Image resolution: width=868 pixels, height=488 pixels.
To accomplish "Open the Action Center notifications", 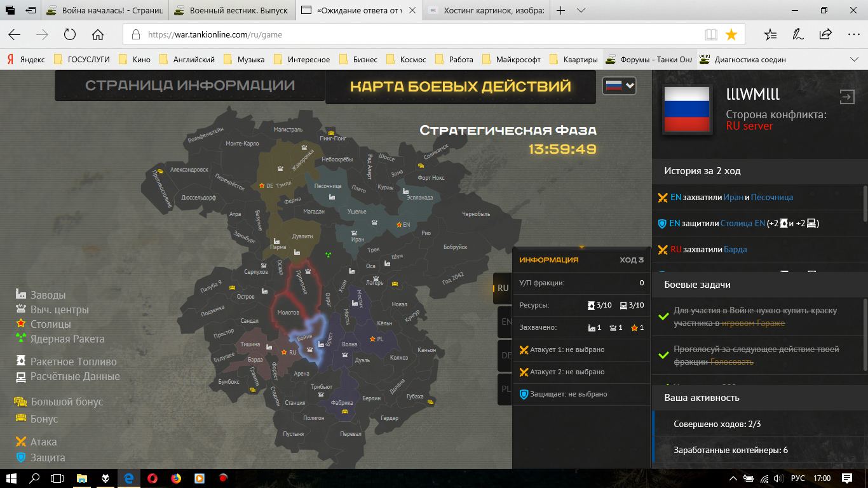I will pos(847,478).
